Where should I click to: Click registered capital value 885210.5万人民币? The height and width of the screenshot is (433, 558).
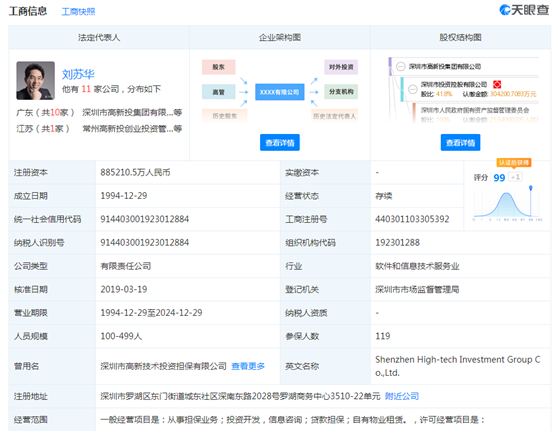click(135, 173)
